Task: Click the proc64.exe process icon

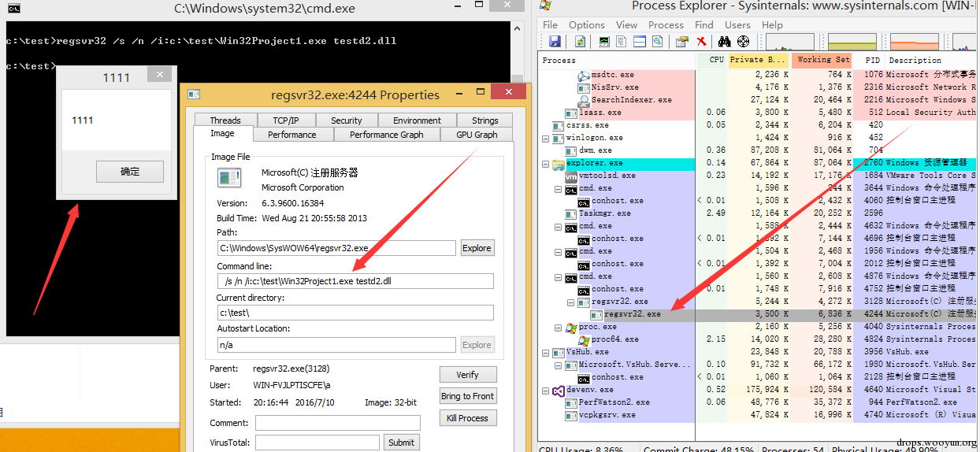Action: 584,339
